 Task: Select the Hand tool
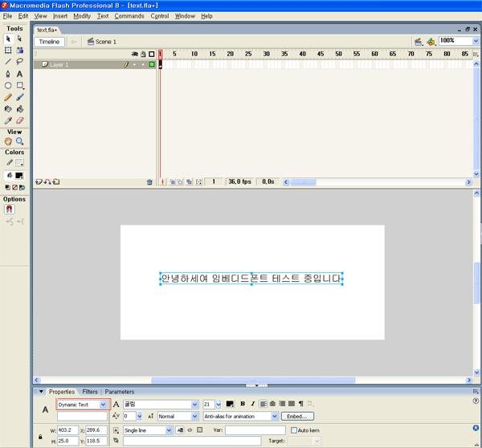(x=8, y=141)
